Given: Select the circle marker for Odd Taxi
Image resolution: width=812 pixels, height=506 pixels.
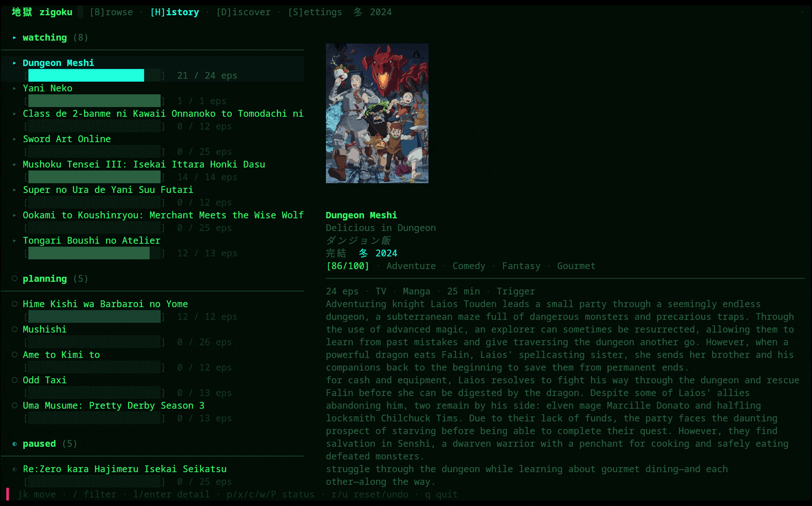Looking at the screenshot, I should coord(15,380).
